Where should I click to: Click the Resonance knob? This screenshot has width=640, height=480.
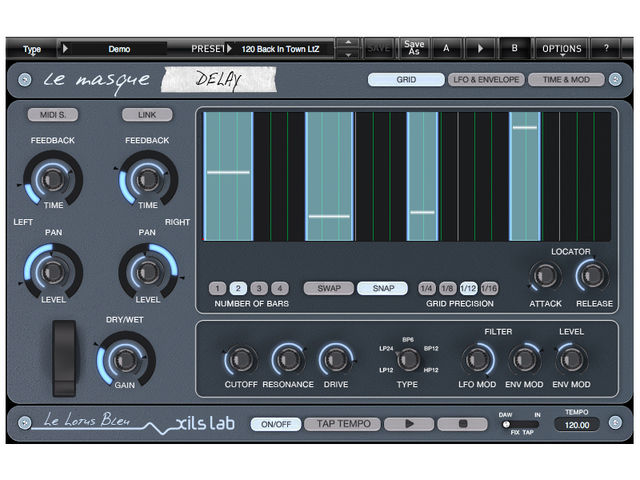[288, 360]
